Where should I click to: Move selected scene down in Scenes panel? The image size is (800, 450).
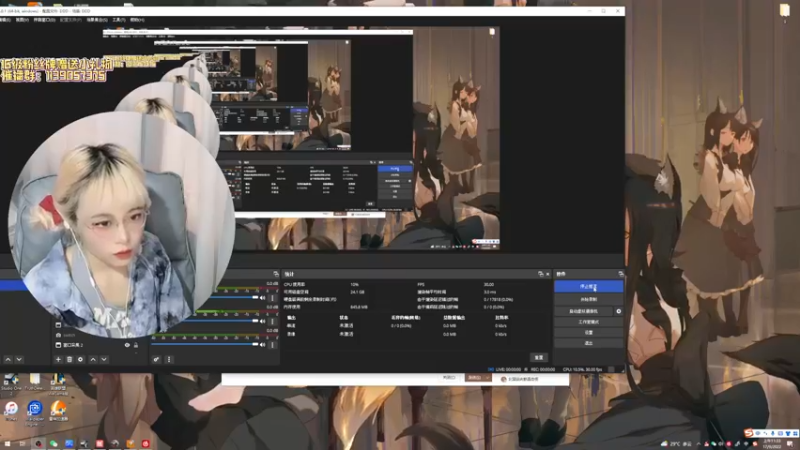tap(19, 360)
